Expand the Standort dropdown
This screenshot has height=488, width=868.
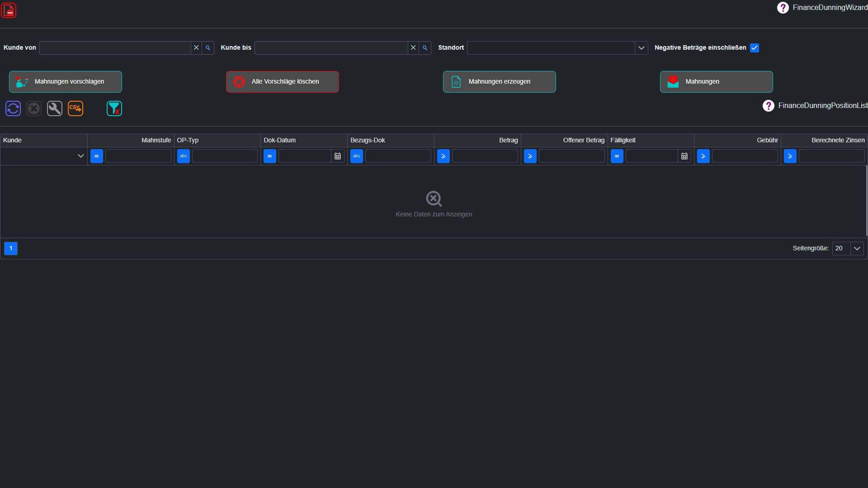click(641, 48)
